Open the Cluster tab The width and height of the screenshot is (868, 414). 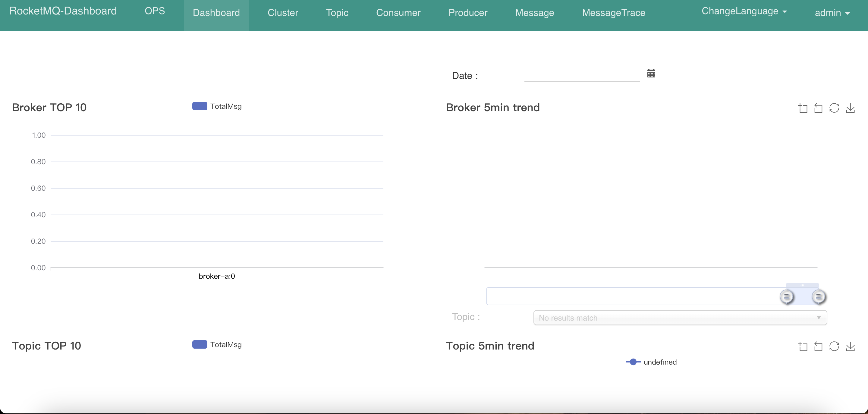tap(283, 13)
